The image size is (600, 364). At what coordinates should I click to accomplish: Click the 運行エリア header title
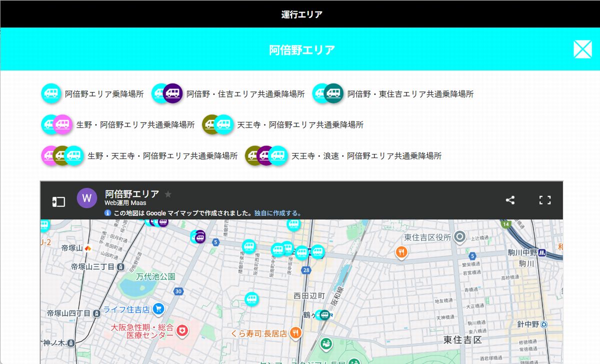tap(301, 14)
